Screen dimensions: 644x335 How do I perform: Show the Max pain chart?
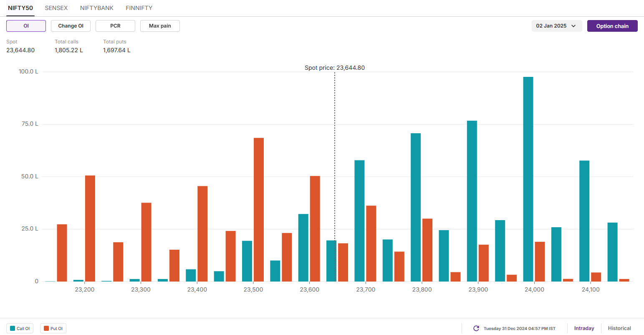click(x=160, y=26)
